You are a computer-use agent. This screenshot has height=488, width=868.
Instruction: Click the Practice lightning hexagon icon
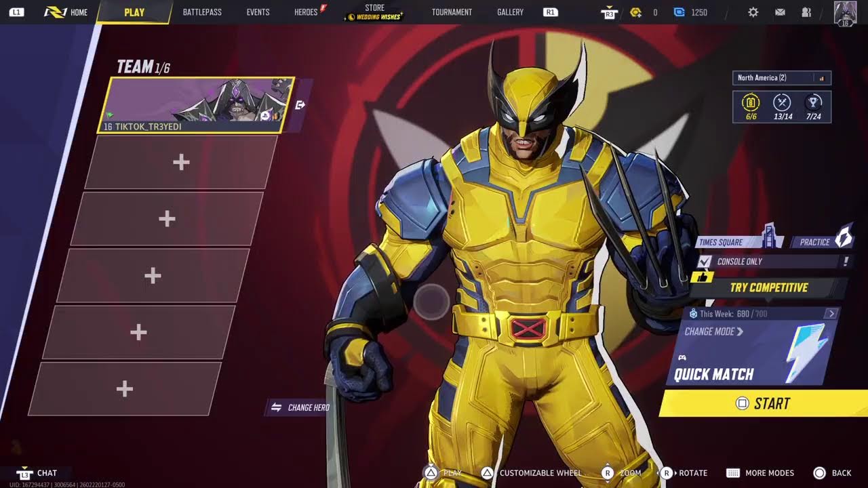click(x=844, y=236)
